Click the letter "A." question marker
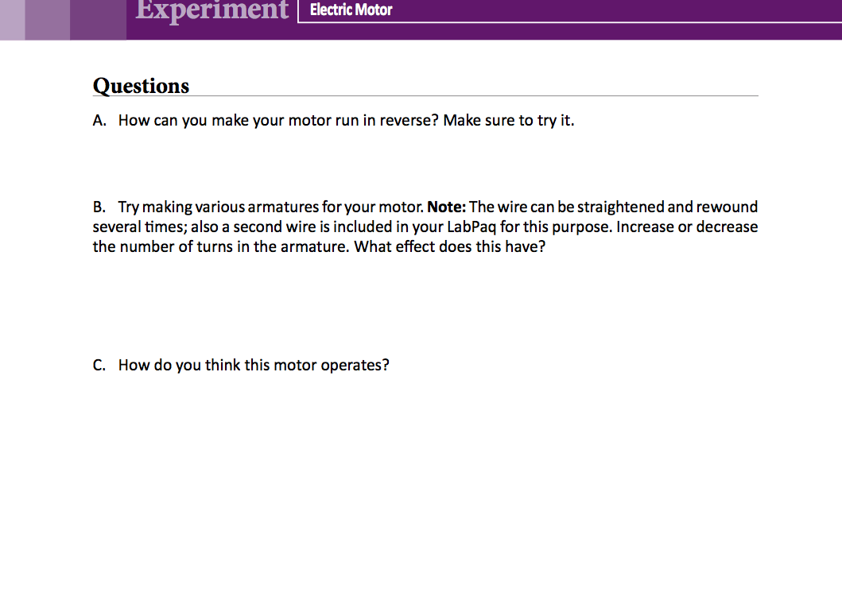The width and height of the screenshot is (842, 616). [100, 121]
